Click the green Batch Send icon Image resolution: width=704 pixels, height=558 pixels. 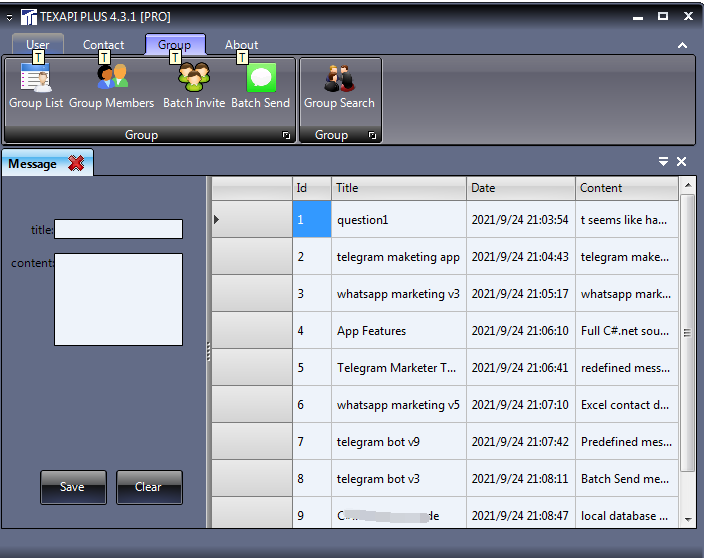[261, 79]
